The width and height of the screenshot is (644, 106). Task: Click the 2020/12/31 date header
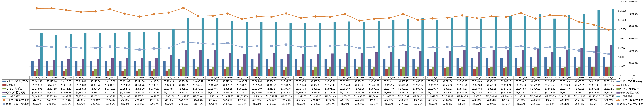click(x=594, y=78)
